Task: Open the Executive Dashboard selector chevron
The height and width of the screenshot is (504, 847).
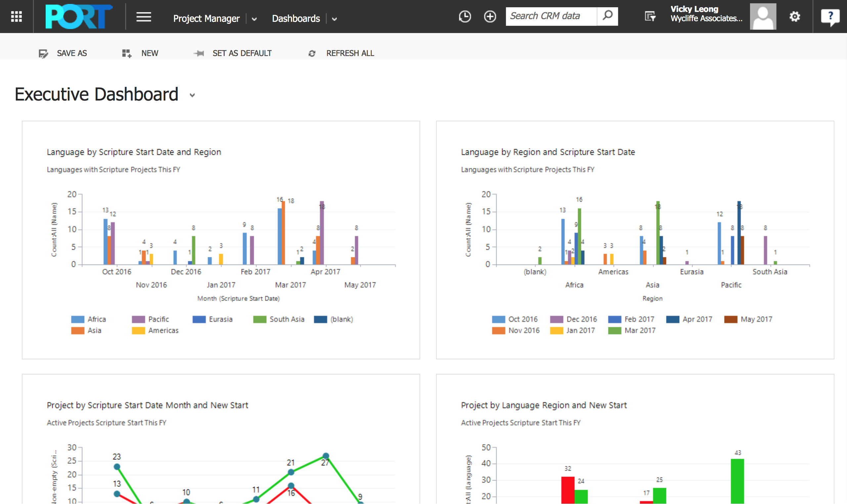Action: [x=192, y=95]
